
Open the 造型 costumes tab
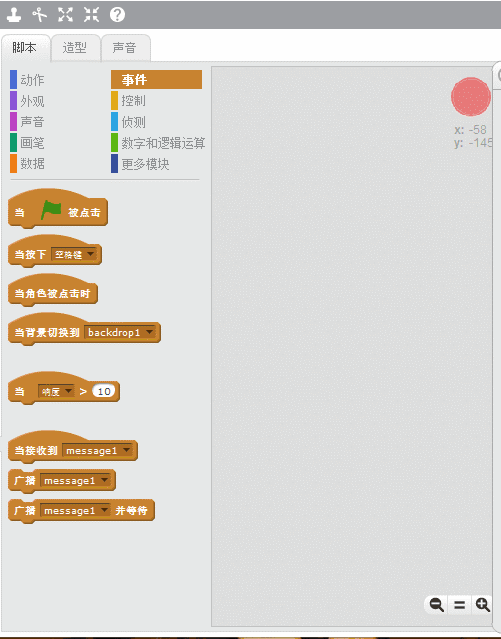tap(75, 48)
